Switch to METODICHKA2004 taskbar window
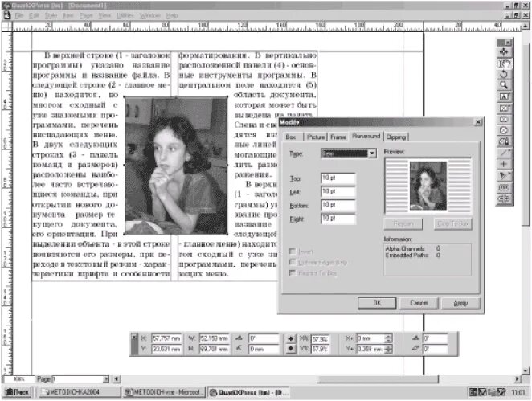 pyautogui.click(x=80, y=392)
